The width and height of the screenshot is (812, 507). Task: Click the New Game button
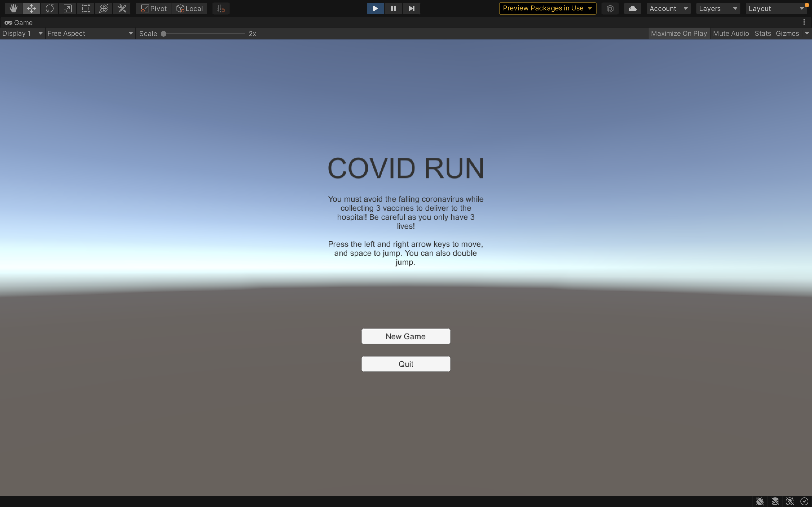(x=406, y=336)
